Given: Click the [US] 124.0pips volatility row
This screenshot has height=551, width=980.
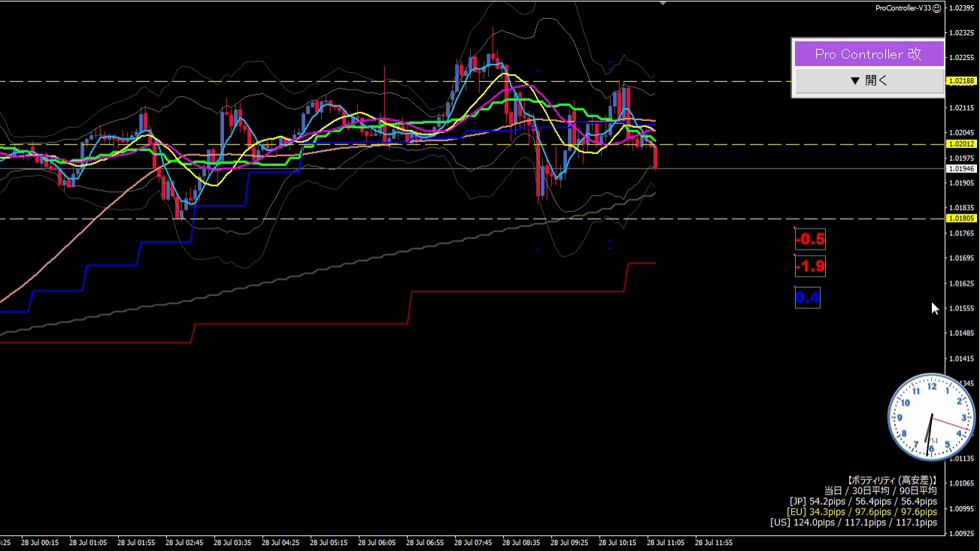Looking at the screenshot, I should pyautogui.click(x=854, y=522).
